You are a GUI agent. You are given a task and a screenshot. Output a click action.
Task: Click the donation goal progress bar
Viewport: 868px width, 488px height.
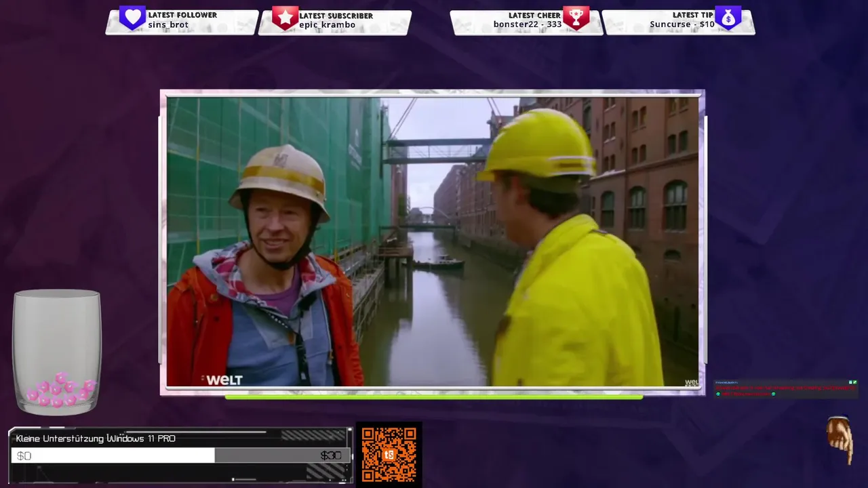pos(180,455)
